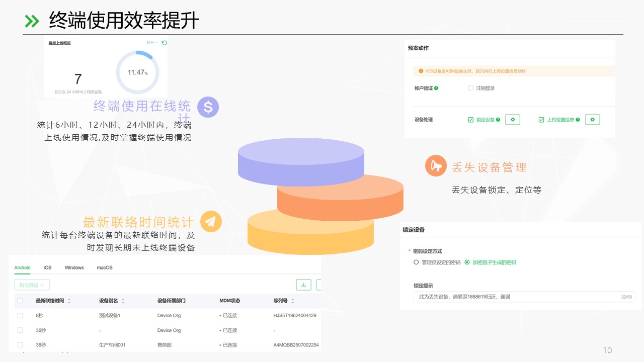Image resolution: width=644 pixels, height=362 pixels.
Task: Uncheck the 上传位置信息 checkbox
Action: pos(541,120)
